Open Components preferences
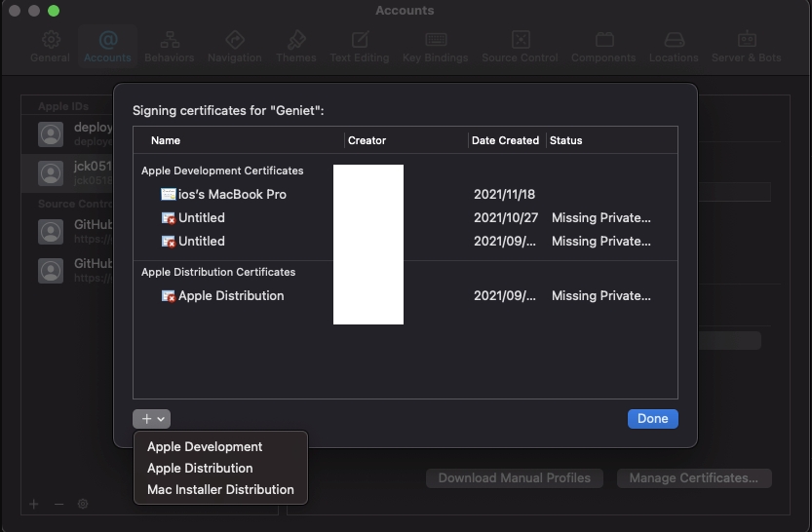 [603, 46]
